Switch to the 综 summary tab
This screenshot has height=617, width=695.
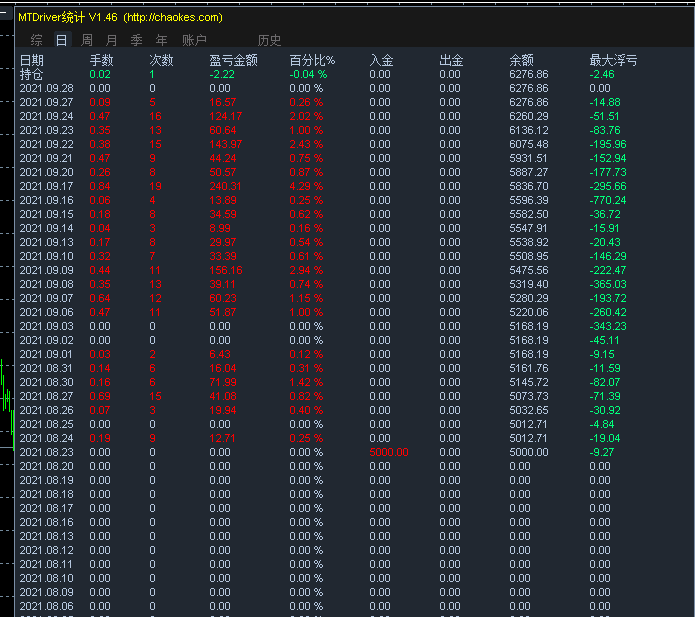point(36,40)
